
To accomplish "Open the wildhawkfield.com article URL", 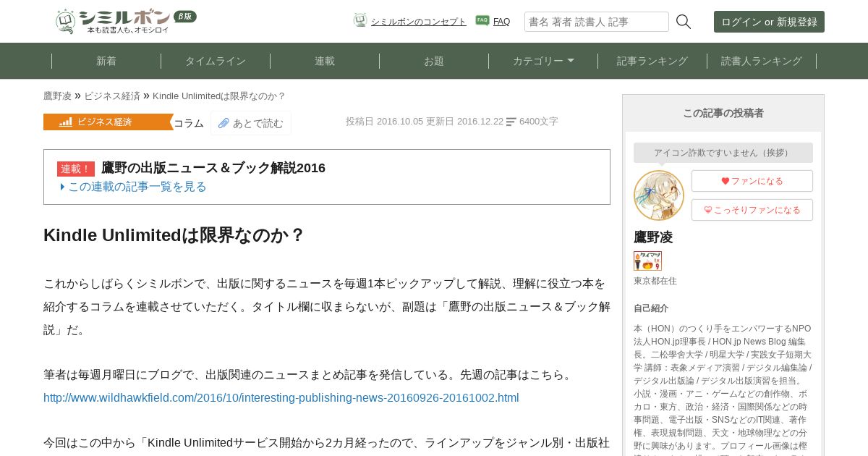I will coord(281,398).
